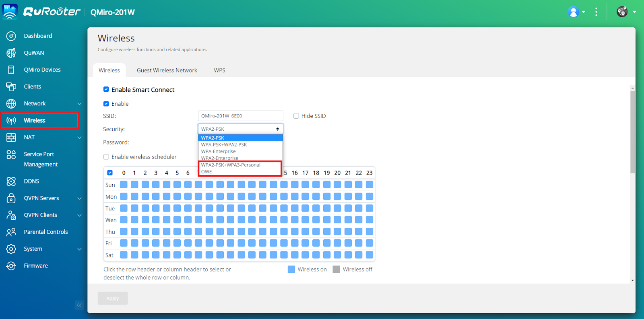Click the three-dot more options icon
The width and height of the screenshot is (644, 319).
(596, 12)
